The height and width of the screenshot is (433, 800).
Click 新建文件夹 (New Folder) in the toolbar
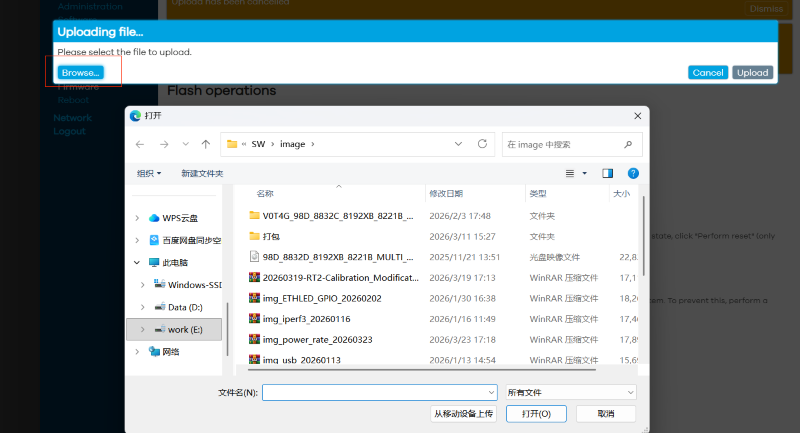[x=201, y=173]
